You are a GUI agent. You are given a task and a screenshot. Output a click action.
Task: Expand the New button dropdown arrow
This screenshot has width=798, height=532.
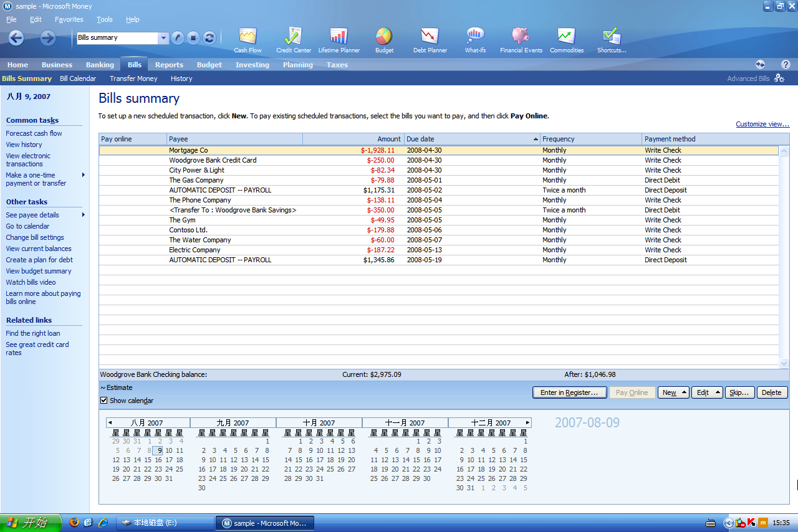coord(683,392)
